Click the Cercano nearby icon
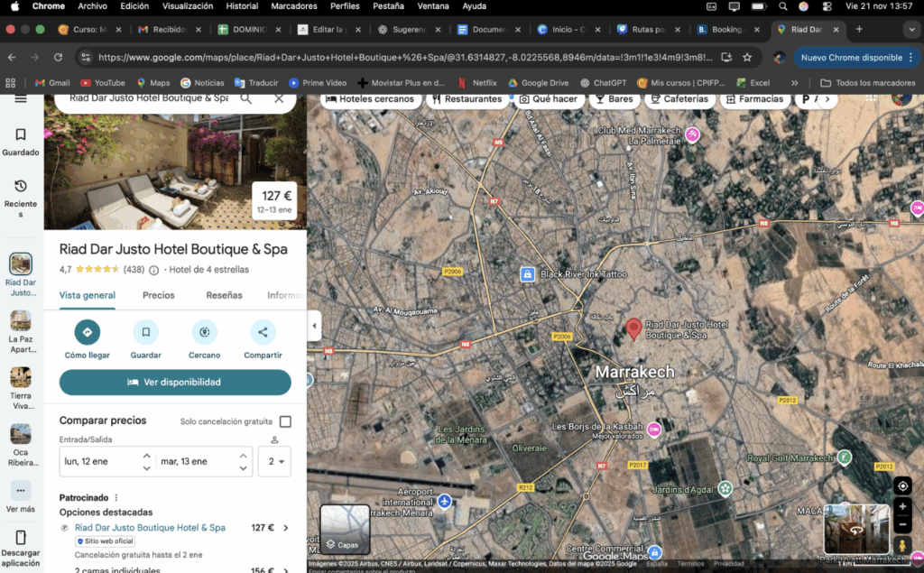 tap(205, 332)
